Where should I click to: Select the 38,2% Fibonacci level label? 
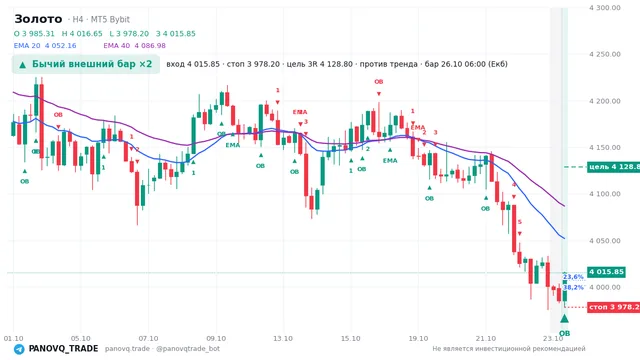coord(573,287)
